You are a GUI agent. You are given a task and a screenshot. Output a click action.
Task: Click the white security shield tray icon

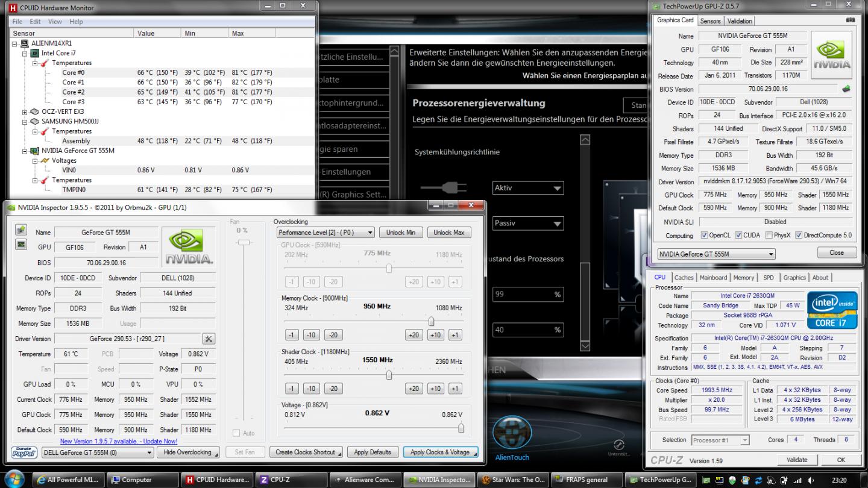click(x=733, y=480)
